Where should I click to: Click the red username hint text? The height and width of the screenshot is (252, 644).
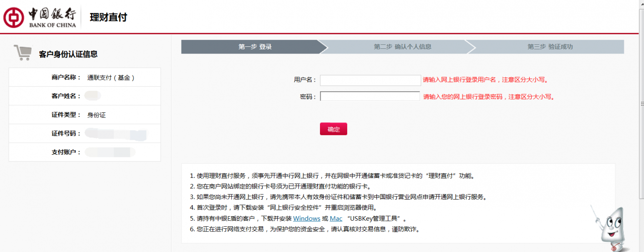(x=485, y=80)
